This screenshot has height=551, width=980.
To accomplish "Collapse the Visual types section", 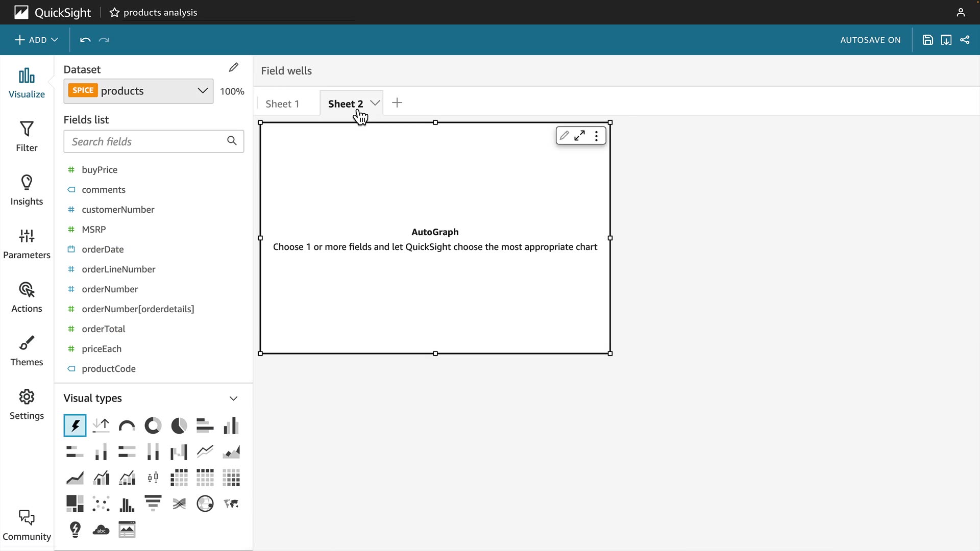I will point(233,398).
